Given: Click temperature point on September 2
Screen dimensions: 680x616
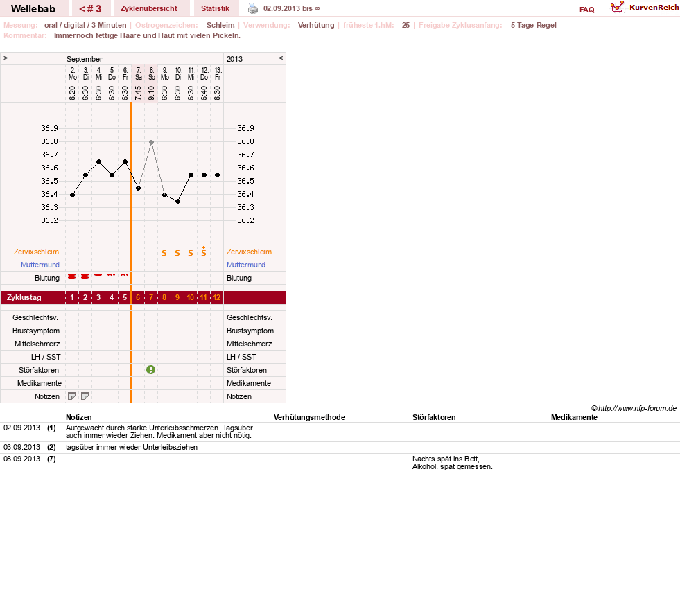Looking at the screenshot, I should pos(72,195).
